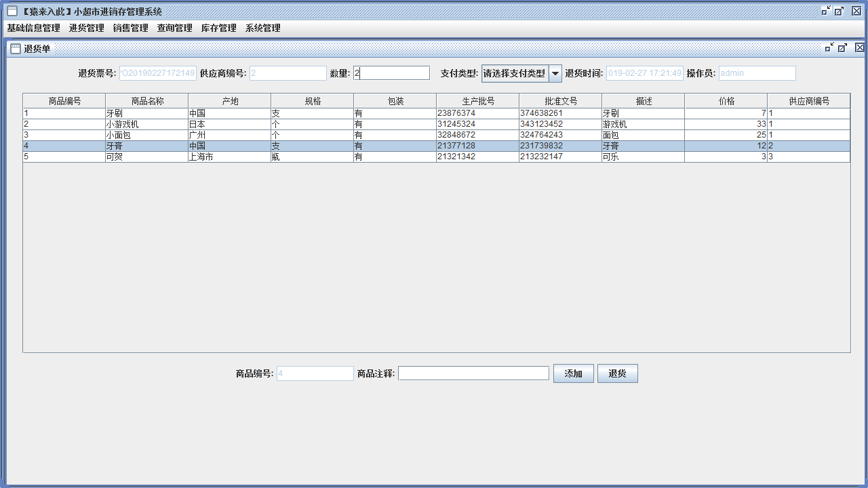Viewport: 868px width, 488px height.
Task: Open the 系统管理 menu
Action: pyautogui.click(x=262, y=28)
